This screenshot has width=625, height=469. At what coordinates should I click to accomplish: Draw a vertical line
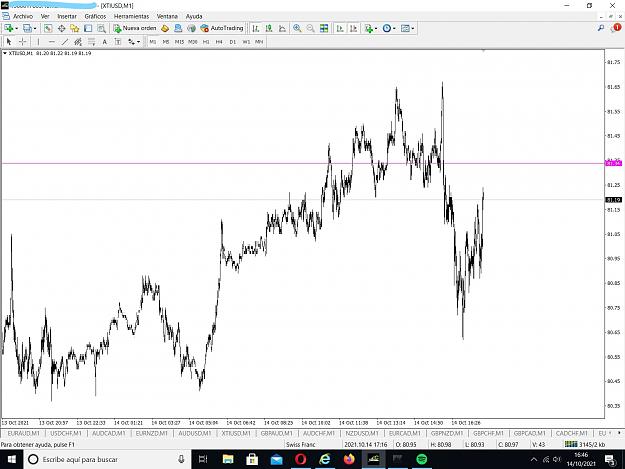coord(38,42)
